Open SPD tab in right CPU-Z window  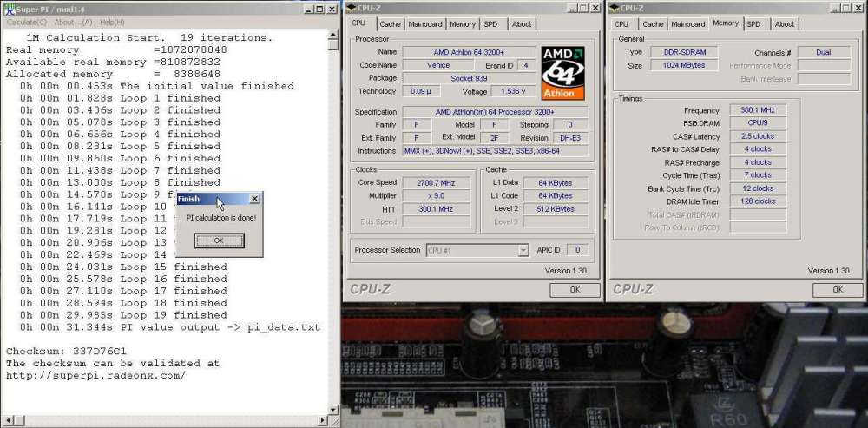pos(753,24)
